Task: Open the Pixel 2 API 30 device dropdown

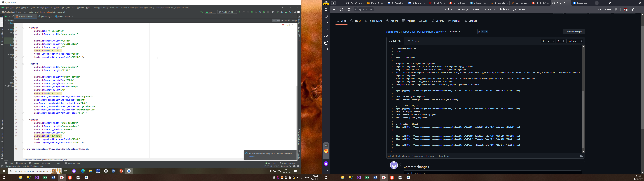Action: (x=227, y=12)
